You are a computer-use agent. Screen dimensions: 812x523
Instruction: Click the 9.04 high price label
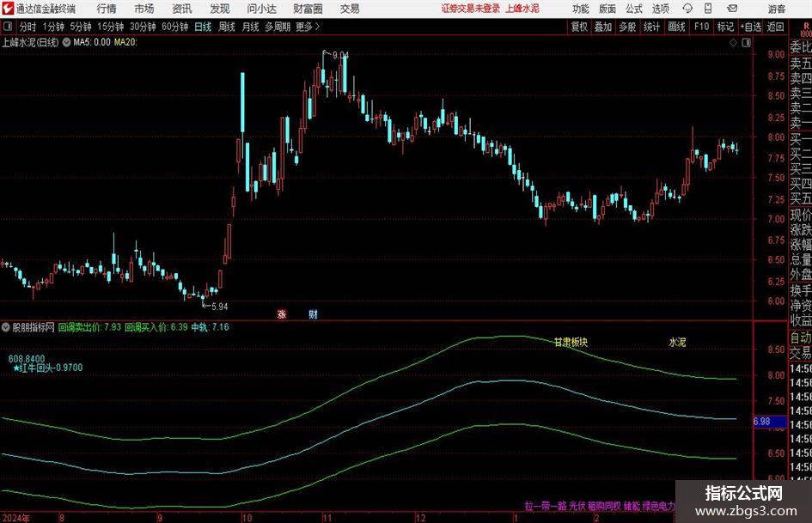click(340, 55)
